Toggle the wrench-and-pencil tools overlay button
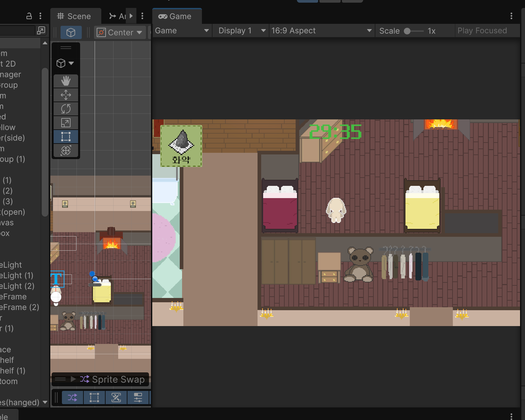Screen dimensions: 525x420 [x=116, y=398]
